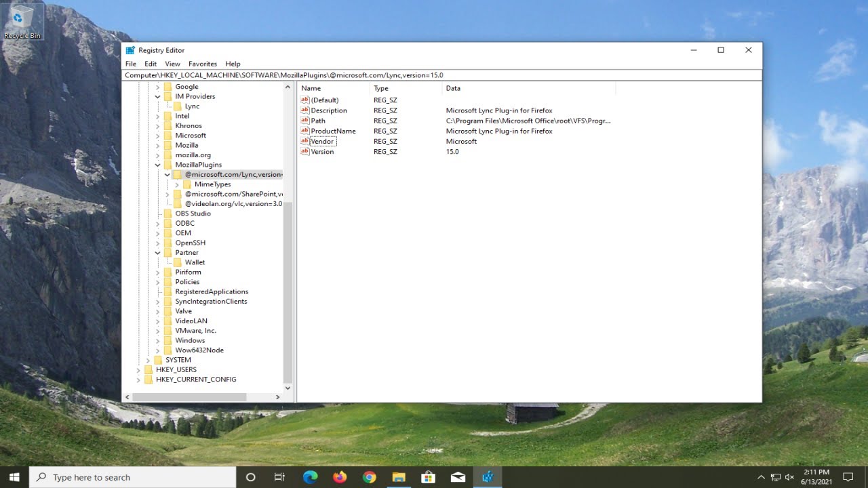Image resolution: width=868 pixels, height=488 pixels.
Task: Select the Vendor value name
Action: pyautogui.click(x=322, y=141)
